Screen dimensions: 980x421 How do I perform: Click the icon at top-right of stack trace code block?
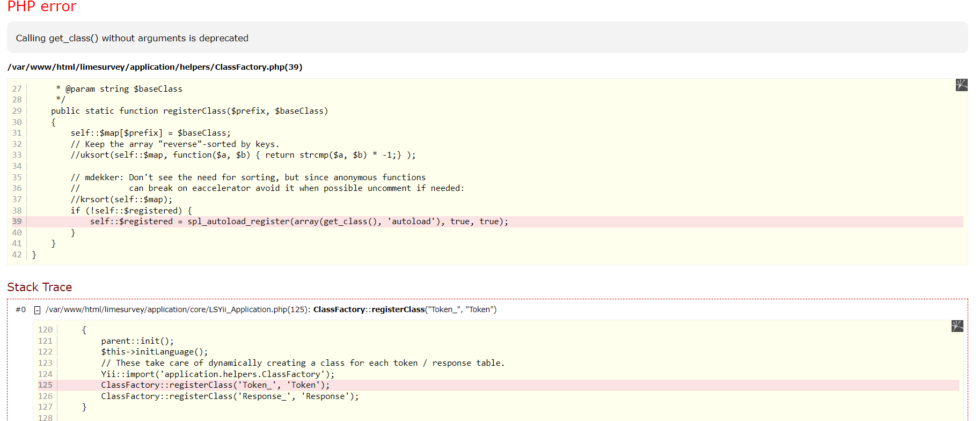(957, 326)
